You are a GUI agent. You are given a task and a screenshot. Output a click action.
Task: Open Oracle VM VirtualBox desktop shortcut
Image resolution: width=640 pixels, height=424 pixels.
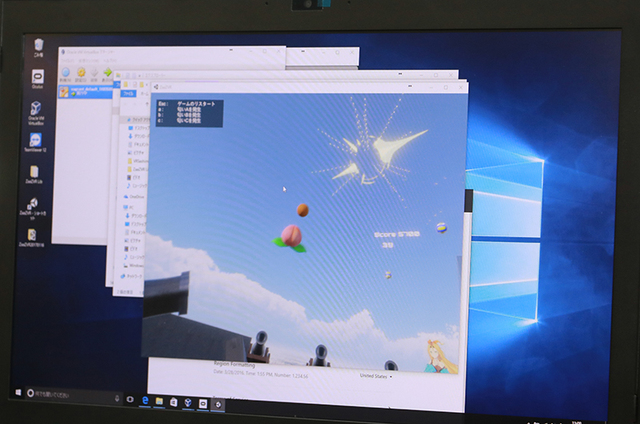36,112
